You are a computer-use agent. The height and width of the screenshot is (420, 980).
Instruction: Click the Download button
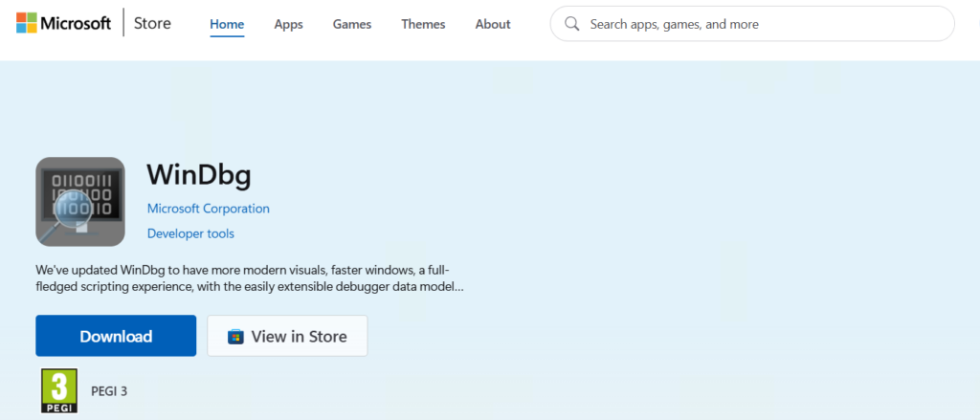pos(116,336)
